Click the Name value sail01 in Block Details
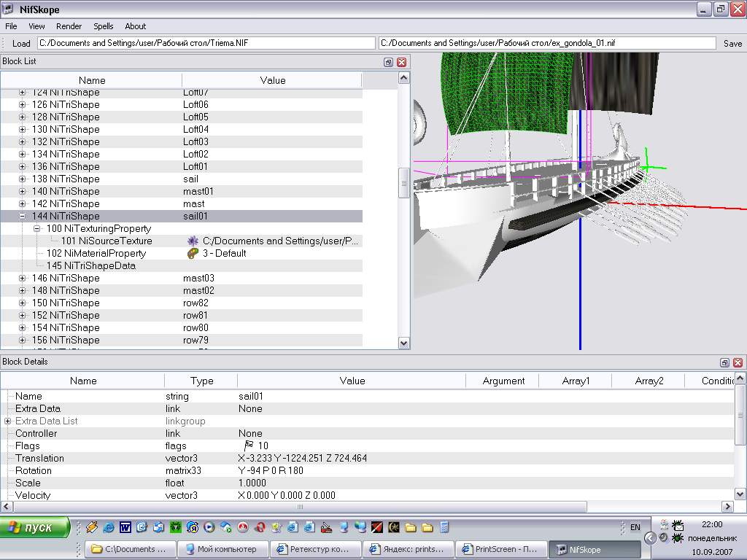The image size is (747, 560). pos(251,396)
